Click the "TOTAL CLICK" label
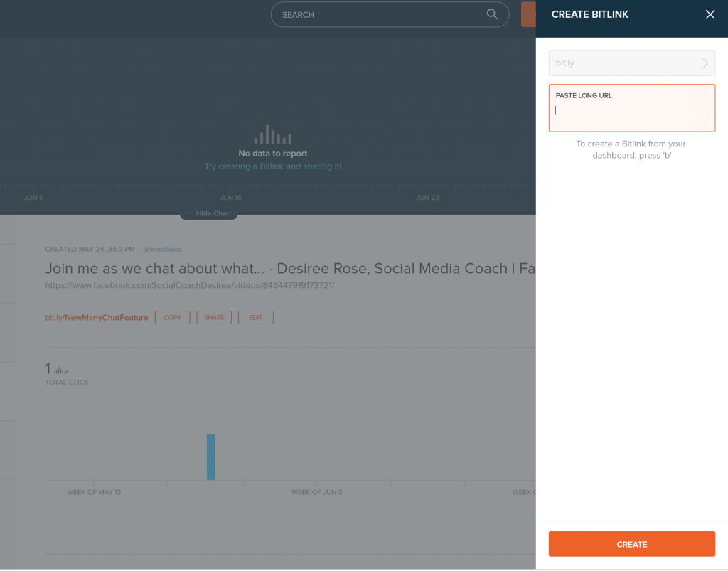The width and height of the screenshot is (728, 571). (66, 382)
